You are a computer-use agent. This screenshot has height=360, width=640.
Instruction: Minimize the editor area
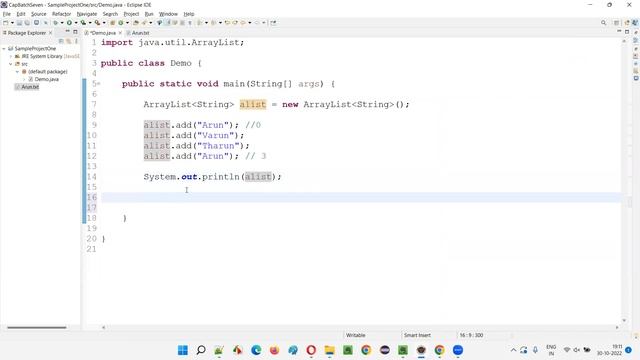619,31
